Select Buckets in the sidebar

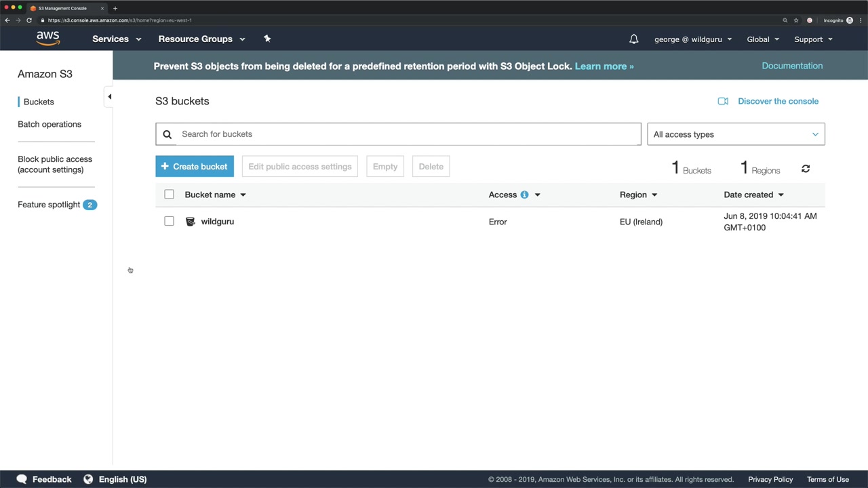coord(39,102)
